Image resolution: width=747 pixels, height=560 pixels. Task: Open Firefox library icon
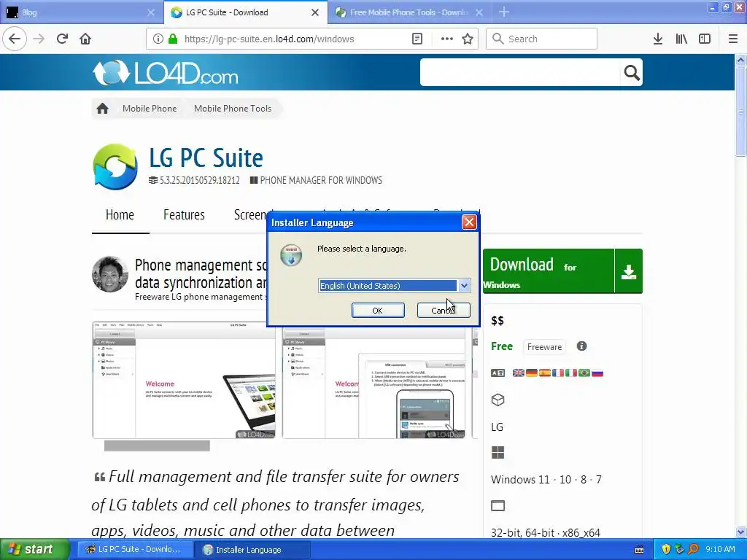coord(681,39)
